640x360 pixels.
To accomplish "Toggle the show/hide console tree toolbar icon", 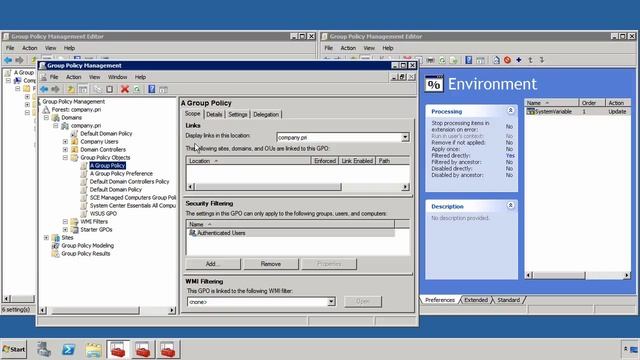I will (x=83, y=89).
